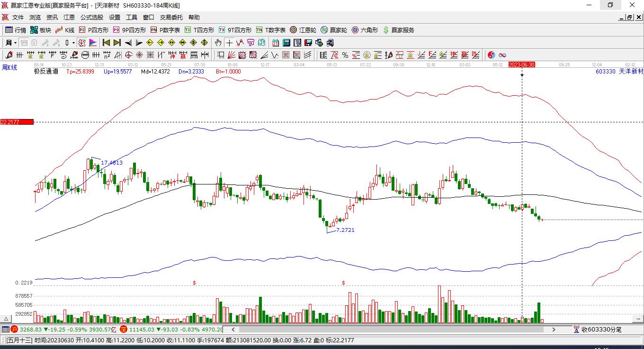This screenshot has height=349, width=644.
Task: Open the 窗口 menu
Action: 149,18
